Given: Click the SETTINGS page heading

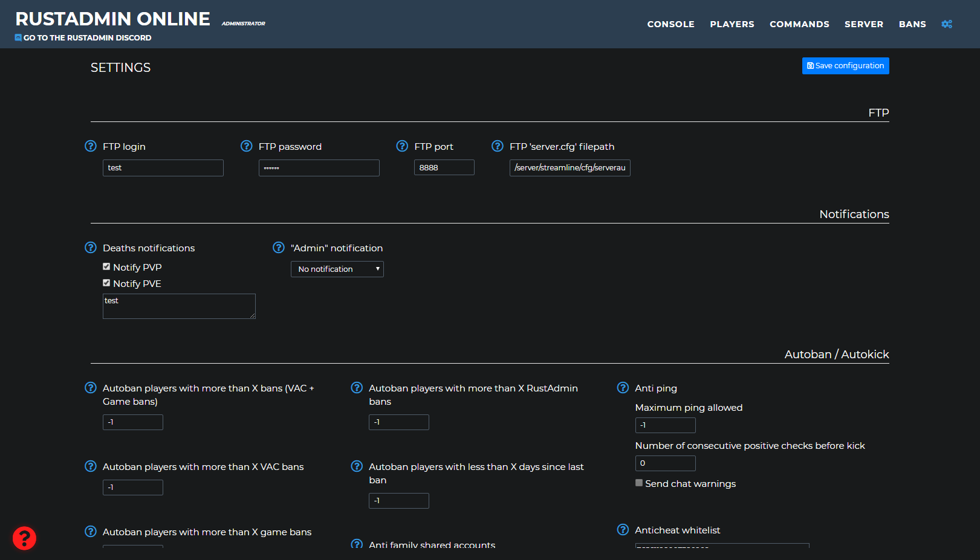Looking at the screenshot, I should coord(121,68).
